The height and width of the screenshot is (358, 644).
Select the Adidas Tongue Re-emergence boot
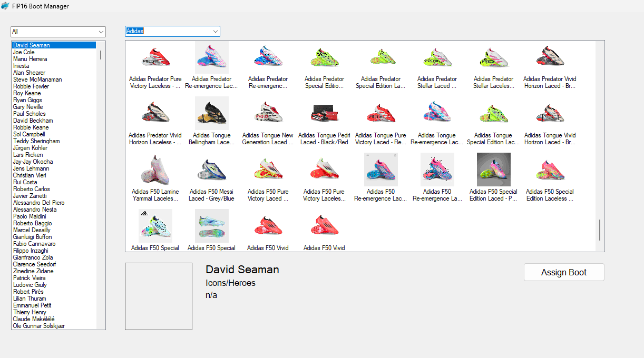[437, 122]
